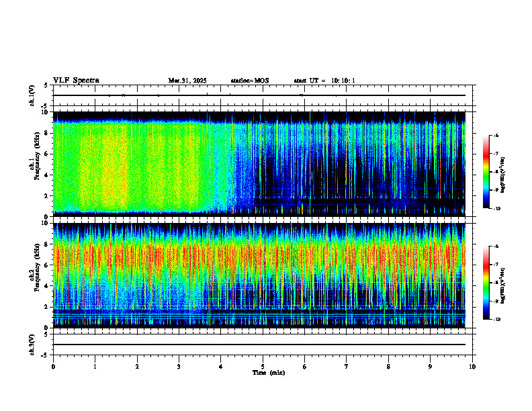Click time axis tick label "1"
Viewport: 532px width, 411px height.
95,367
